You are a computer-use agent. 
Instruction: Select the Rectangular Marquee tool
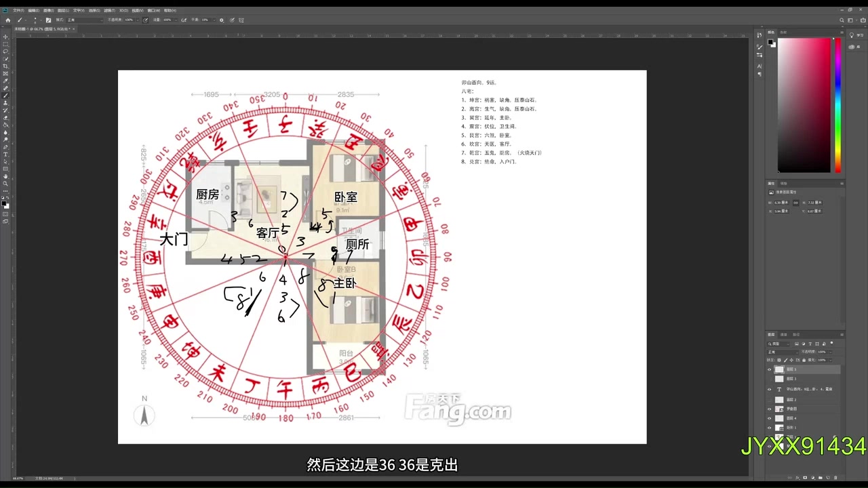5,44
